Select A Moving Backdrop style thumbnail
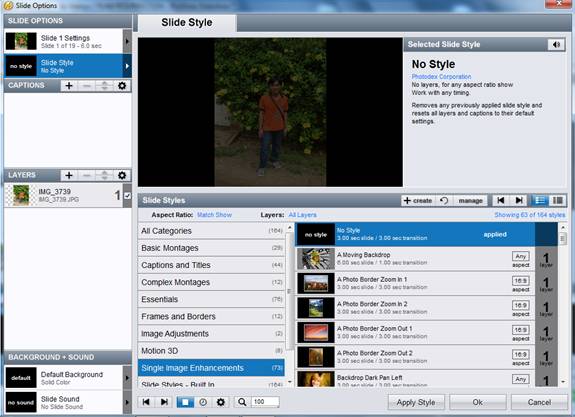Viewport: 575px width, 417px height. point(316,259)
